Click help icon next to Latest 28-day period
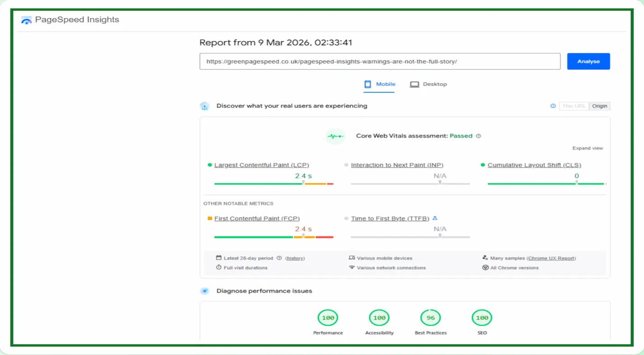The width and height of the screenshot is (644, 355). tap(279, 258)
